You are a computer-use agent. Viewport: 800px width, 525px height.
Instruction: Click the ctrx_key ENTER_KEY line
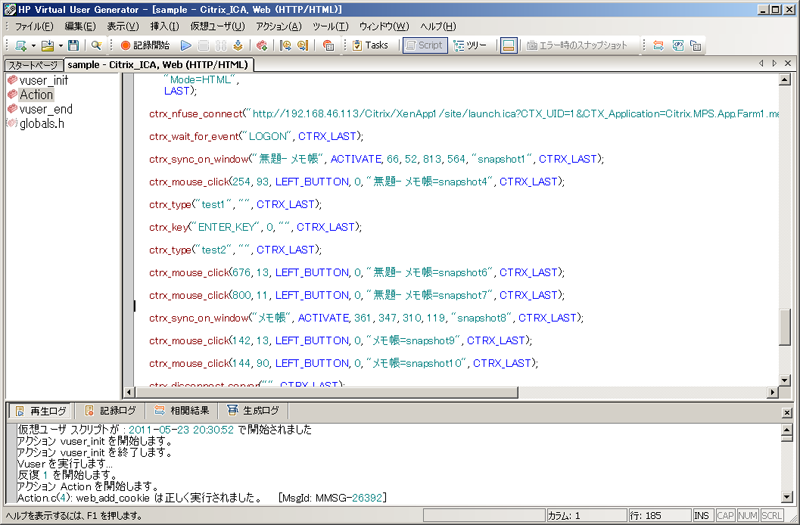click(255, 227)
